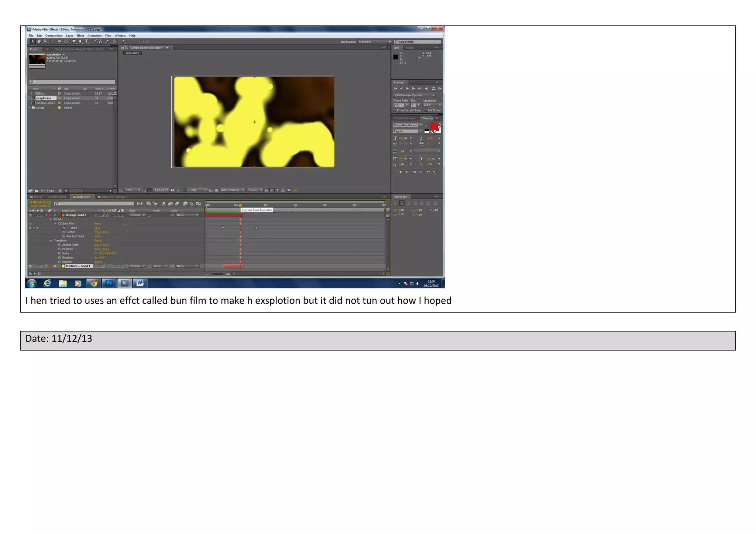This screenshot has width=756, height=534.
Task: Select the Horizontal Type tool
Action: (87, 42)
